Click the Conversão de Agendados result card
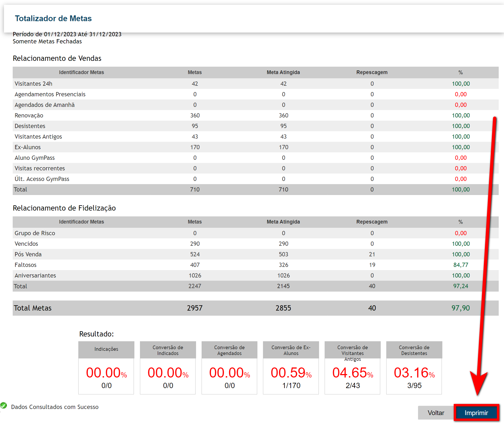 (x=229, y=368)
